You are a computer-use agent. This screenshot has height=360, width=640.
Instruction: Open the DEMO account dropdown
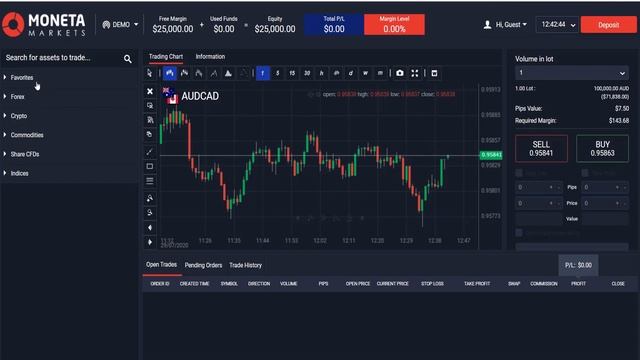pyautogui.click(x=120, y=25)
